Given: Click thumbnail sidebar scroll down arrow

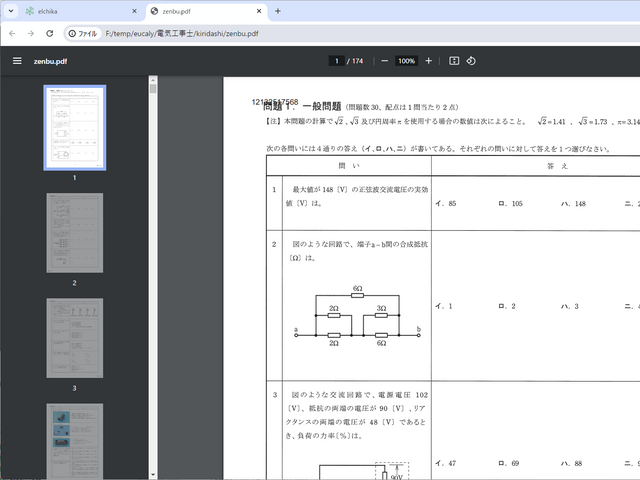Looking at the screenshot, I should point(153,474).
